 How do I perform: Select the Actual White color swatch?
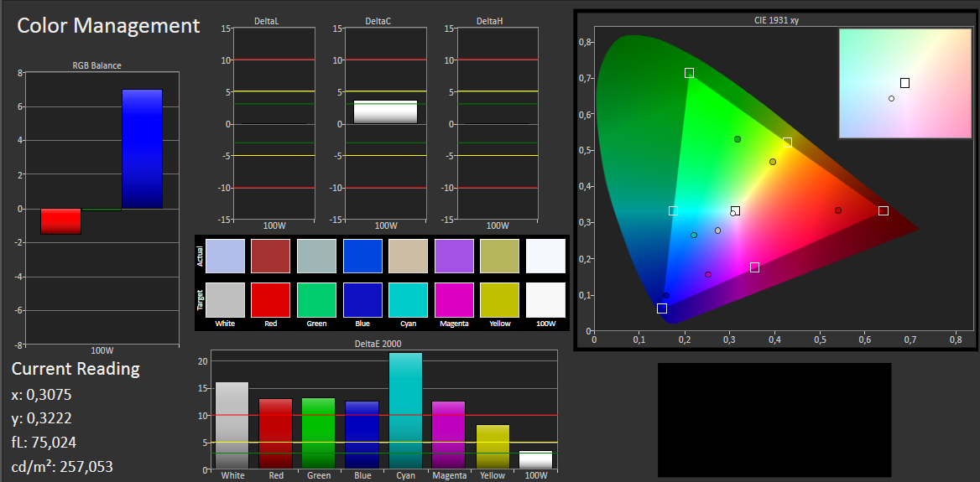pyautogui.click(x=225, y=256)
